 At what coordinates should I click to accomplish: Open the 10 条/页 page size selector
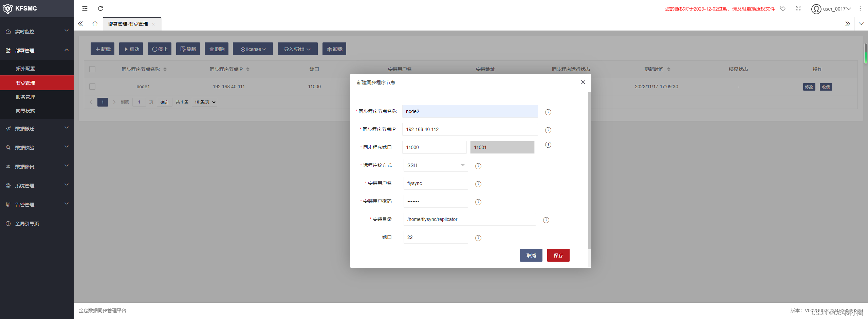click(x=204, y=102)
